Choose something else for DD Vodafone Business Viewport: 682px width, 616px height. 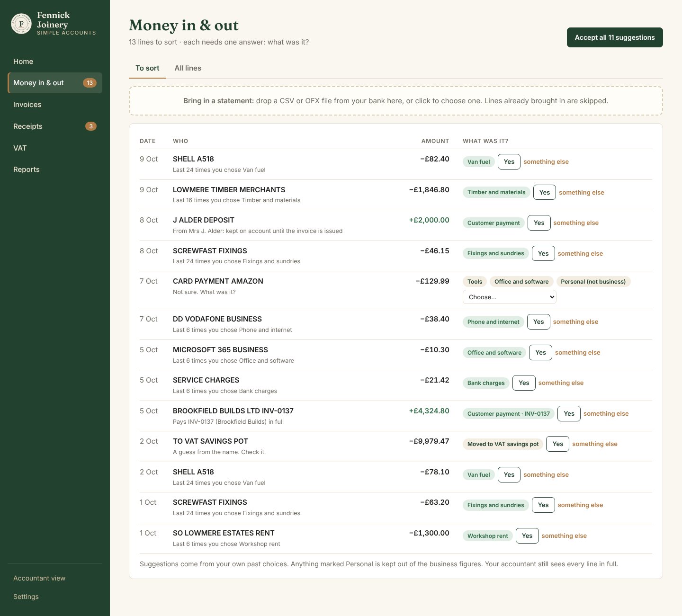click(x=575, y=321)
